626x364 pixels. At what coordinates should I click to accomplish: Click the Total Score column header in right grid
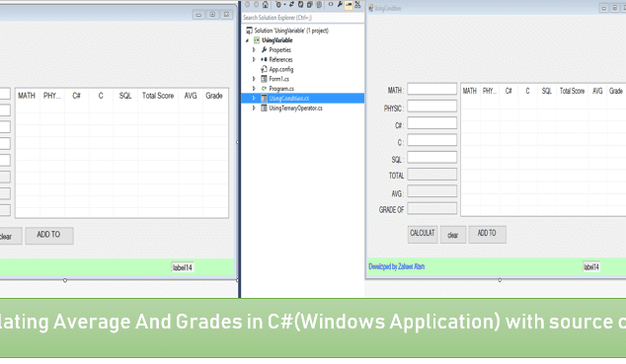[572, 92]
